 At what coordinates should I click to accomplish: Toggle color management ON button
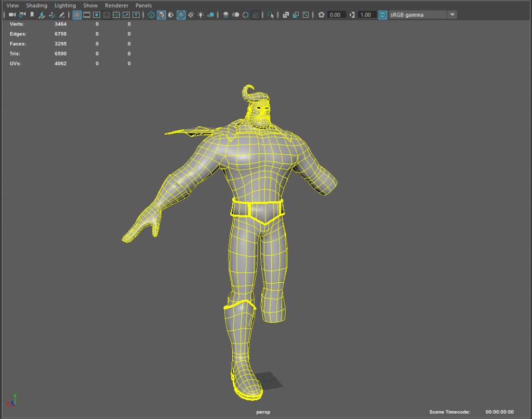[x=382, y=15]
